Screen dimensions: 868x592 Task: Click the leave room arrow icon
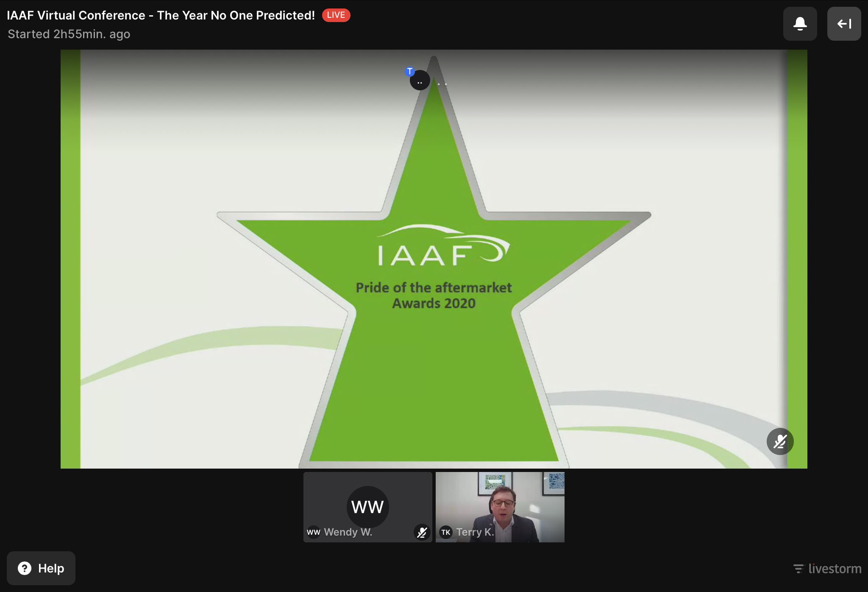[x=844, y=24]
